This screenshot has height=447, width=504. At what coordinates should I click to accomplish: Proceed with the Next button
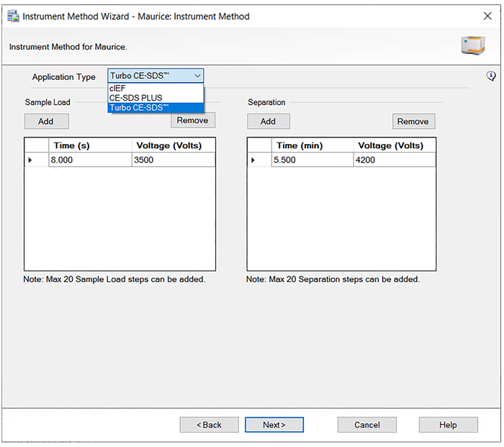pyautogui.click(x=274, y=425)
